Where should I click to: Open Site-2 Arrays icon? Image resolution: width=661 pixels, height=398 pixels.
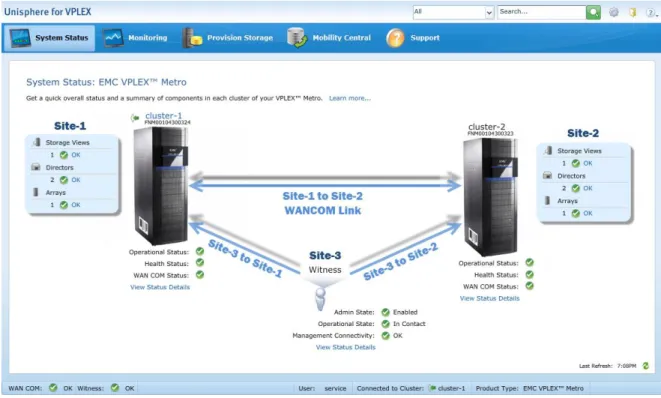point(548,201)
